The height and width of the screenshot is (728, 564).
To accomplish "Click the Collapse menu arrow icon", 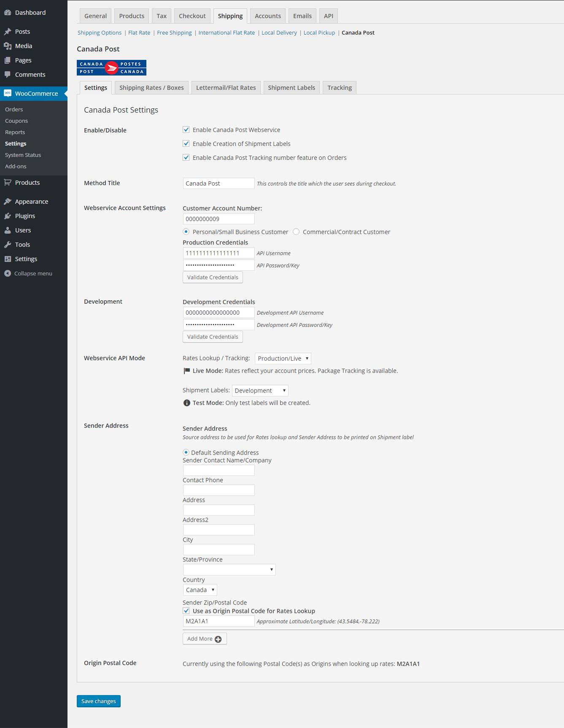I will pos(8,274).
